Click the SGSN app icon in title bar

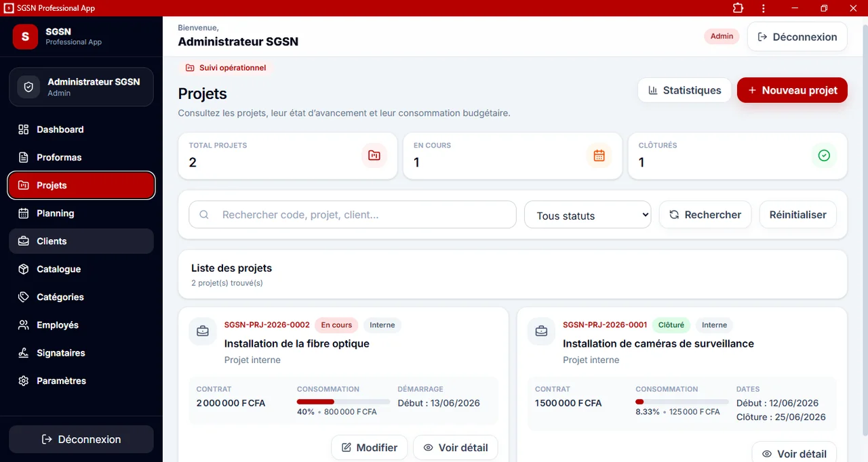(x=9, y=8)
